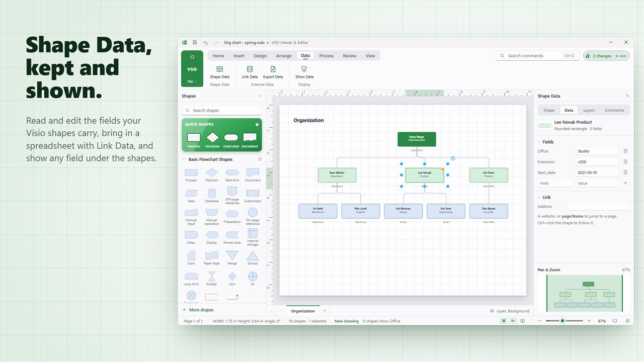Collapse the Fields section
Screen dimensions: 644x362
click(540, 142)
